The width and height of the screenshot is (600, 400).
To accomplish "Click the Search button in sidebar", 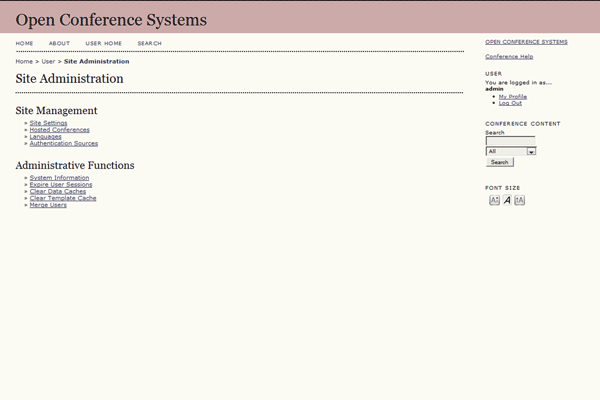I will pyautogui.click(x=499, y=162).
